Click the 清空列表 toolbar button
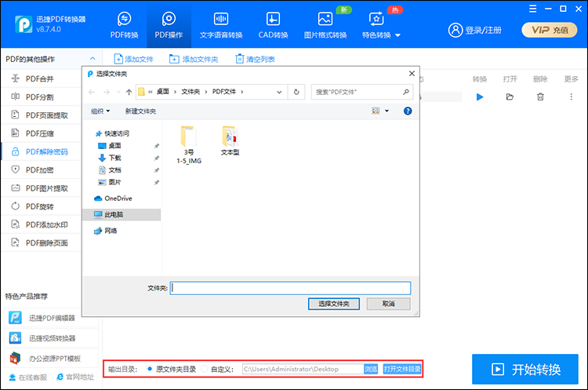The width and height of the screenshot is (588, 390). coord(255,59)
